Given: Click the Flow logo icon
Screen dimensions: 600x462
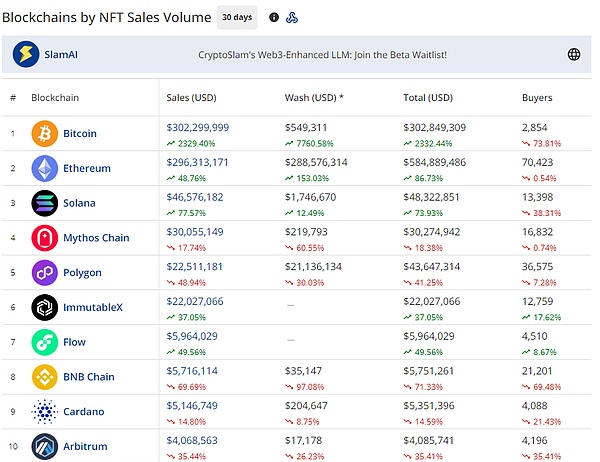Looking at the screenshot, I should tap(45, 342).
